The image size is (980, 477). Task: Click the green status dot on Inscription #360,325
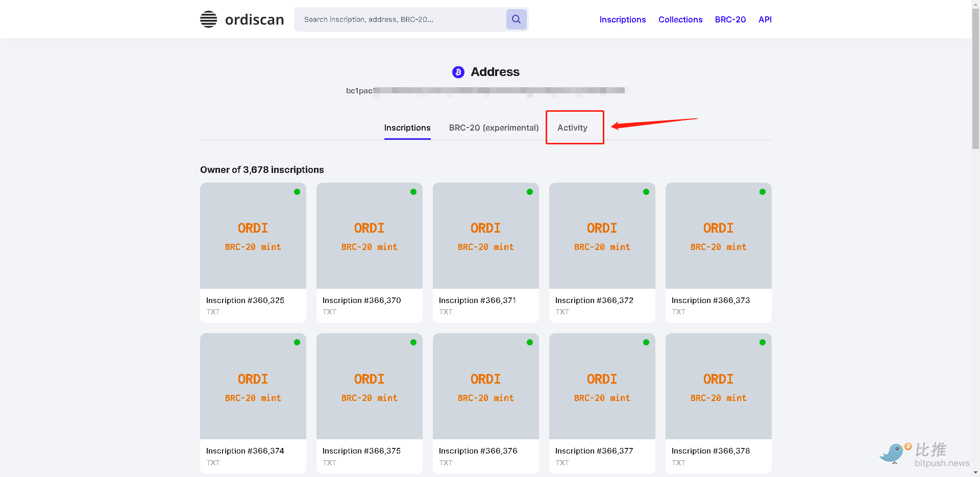[x=297, y=192]
